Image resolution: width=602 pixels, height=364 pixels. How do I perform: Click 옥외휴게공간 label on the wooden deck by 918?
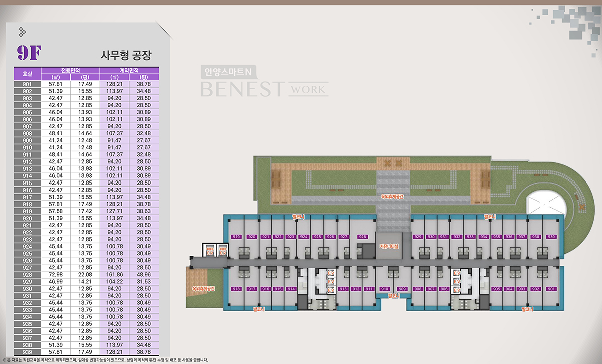tap(203, 289)
